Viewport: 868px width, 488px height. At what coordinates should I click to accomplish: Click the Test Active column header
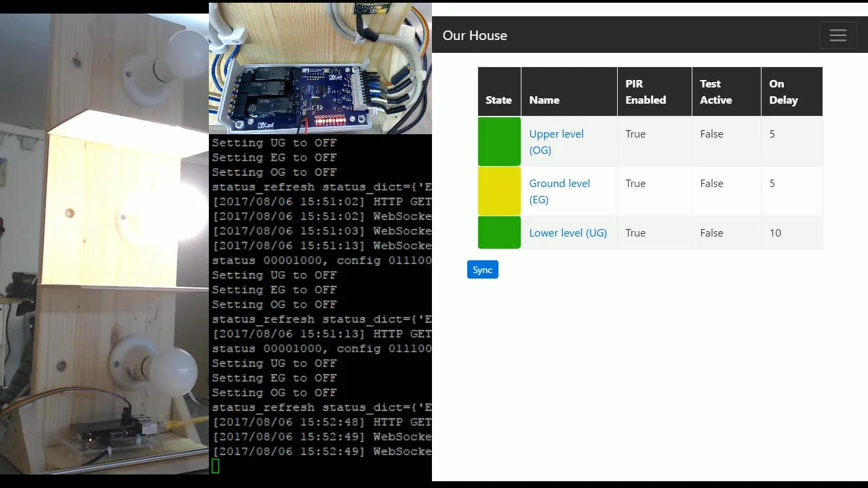[x=726, y=91]
